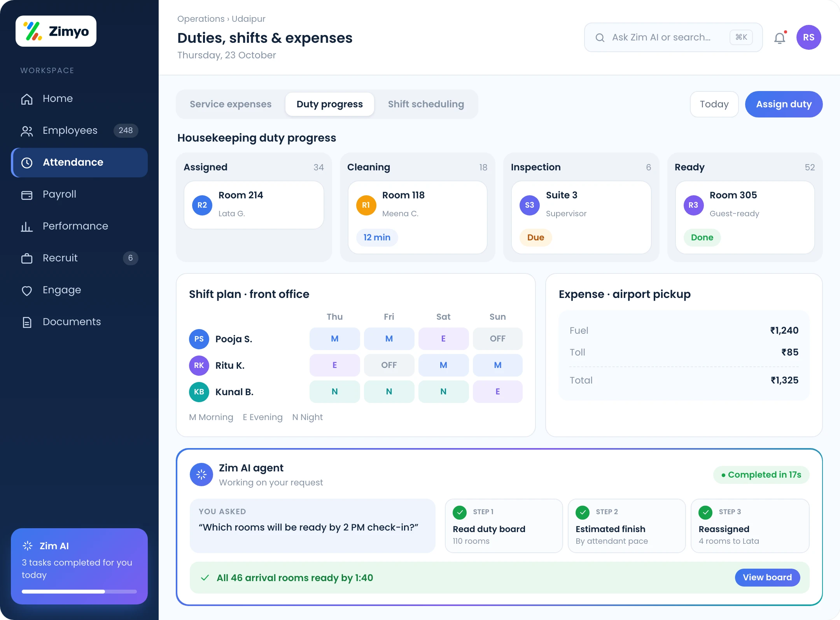Select Attendance in the sidebar
Viewport: 840px width, 620px height.
coord(79,162)
